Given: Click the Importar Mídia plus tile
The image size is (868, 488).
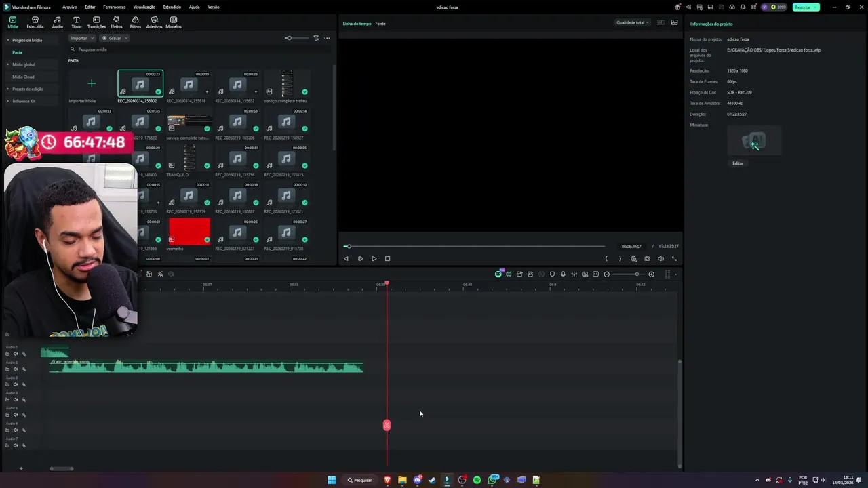Looking at the screenshot, I should pos(92,84).
